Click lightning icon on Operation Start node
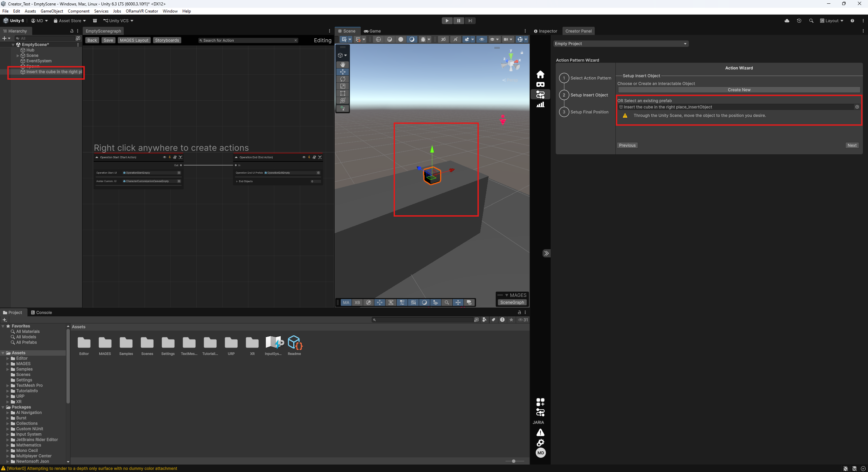This screenshot has width=868, height=472. pos(170,157)
